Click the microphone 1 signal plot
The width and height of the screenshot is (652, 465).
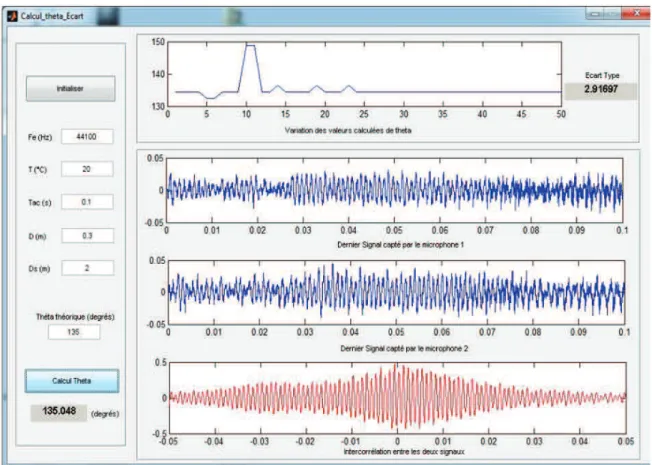tap(394, 190)
